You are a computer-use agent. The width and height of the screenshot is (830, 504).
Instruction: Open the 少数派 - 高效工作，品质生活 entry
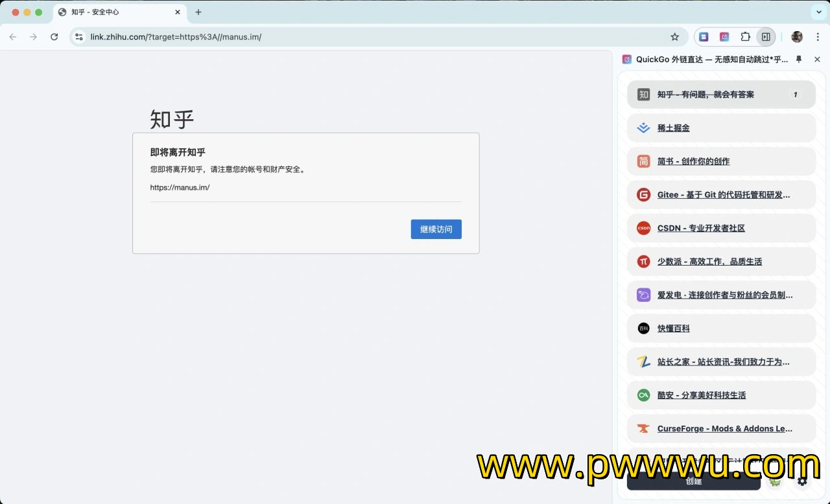pos(721,262)
